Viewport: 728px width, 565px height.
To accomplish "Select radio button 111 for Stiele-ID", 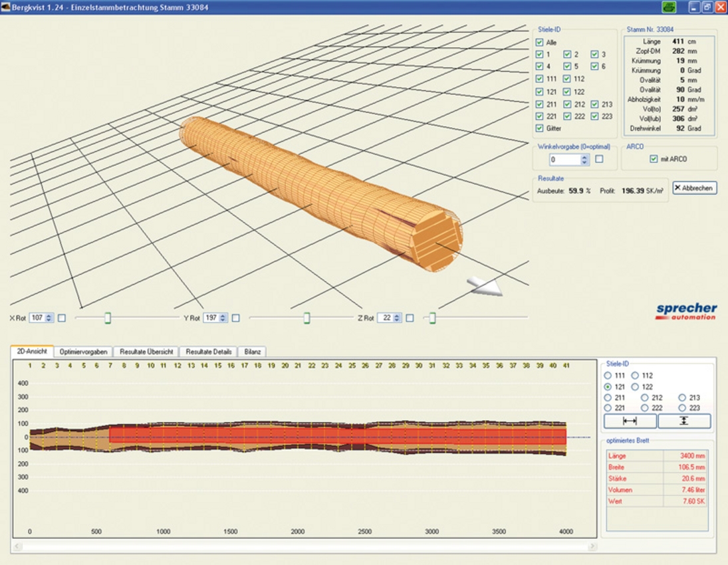I will coord(608,376).
